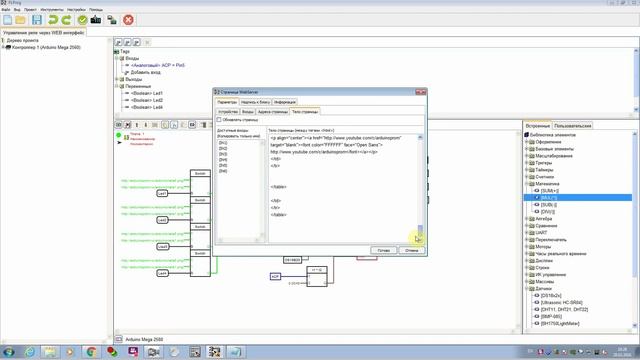Click the vertical scrollbar thumb in page body editor
The height and width of the screenshot is (360, 640).
pyautogui.click(x=420, y=231)
